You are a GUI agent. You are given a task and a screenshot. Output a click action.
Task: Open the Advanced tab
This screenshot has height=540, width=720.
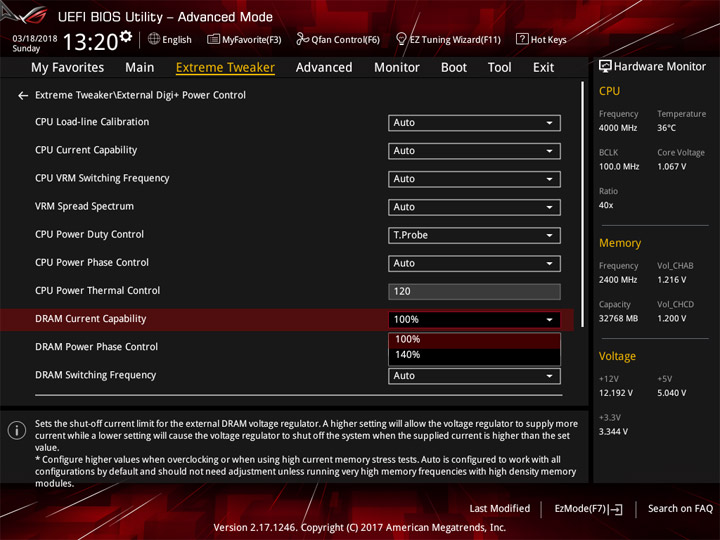tap(324, 68)
